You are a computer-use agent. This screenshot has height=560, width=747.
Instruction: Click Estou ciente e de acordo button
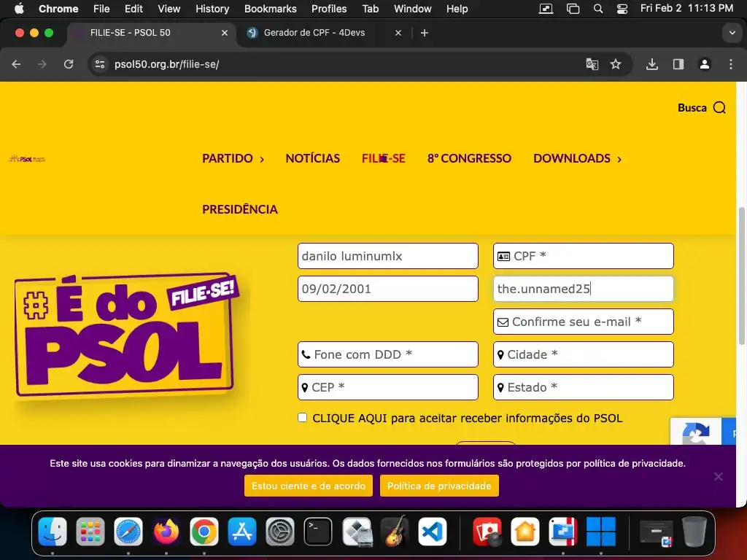coord(309,486)
